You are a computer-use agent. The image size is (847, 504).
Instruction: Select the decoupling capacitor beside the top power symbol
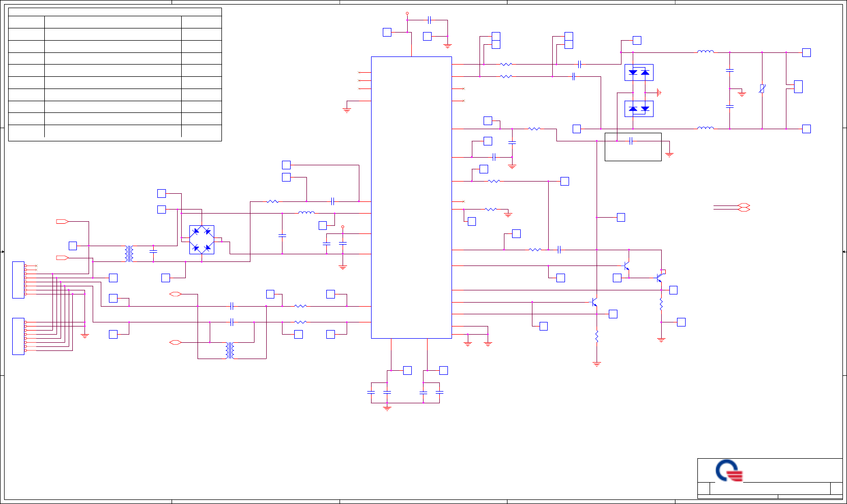point(430,20)
